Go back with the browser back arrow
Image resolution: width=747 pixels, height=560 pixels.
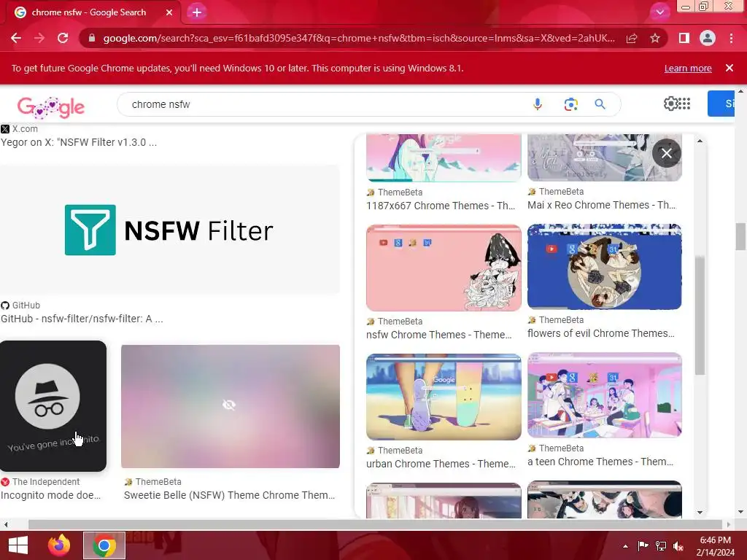tap(16, 38)
